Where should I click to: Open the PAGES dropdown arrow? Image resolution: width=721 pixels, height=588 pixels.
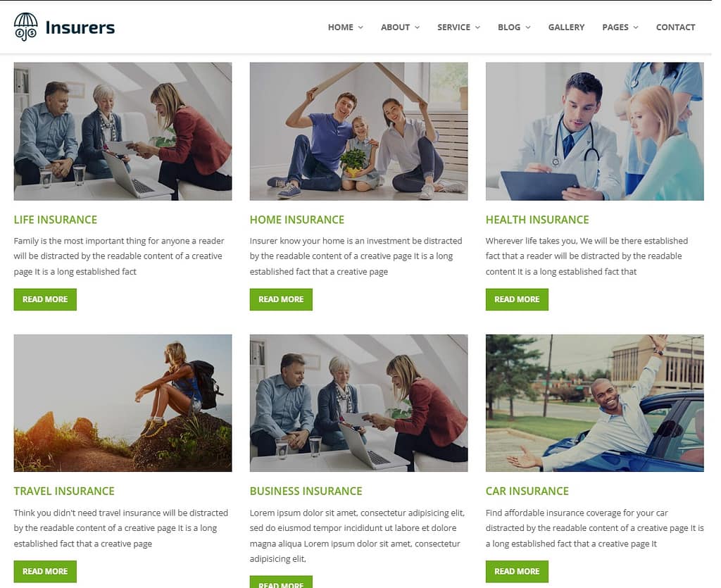(636, 27)
